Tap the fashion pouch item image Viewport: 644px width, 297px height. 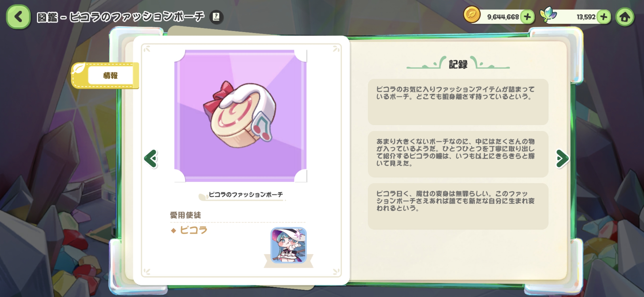pyautogui.click(x=241, y=116)
